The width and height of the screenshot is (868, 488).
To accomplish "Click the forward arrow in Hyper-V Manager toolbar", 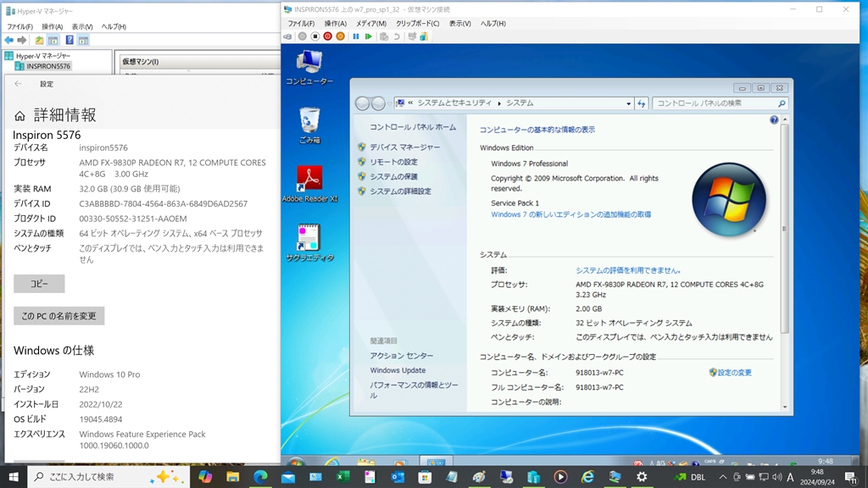I will pos(21,41).
